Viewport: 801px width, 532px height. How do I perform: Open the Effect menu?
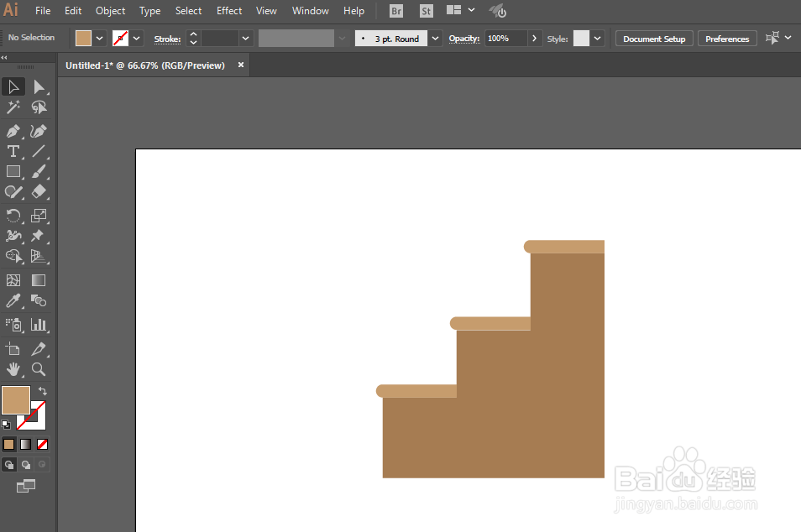pyautogui.click(x=229, y=11)
